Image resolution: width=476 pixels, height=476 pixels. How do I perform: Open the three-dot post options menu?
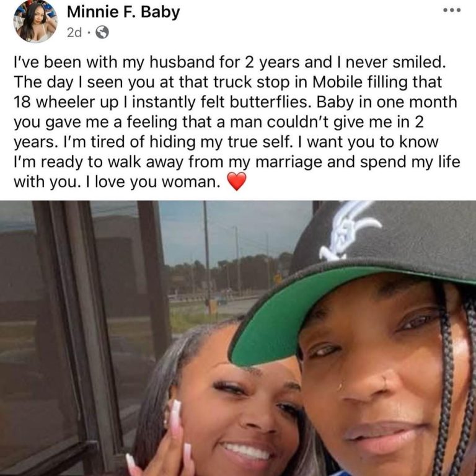(x=452, y=11)
